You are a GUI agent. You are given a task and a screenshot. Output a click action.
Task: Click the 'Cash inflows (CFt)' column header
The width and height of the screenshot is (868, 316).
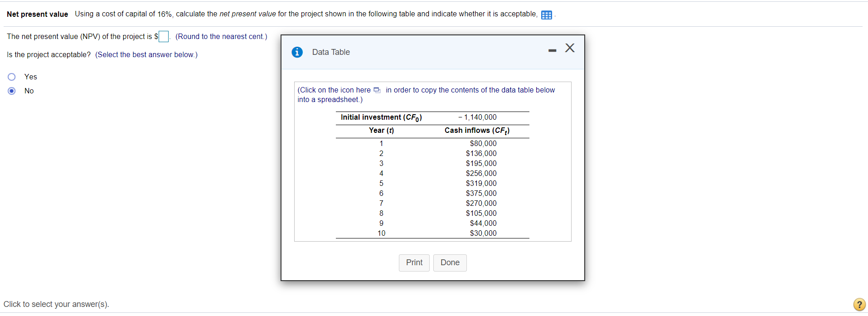point(477,131)
